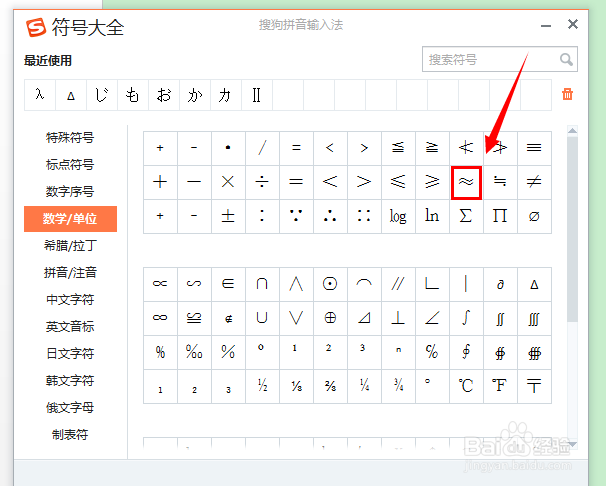The width and height of the screenshot is (606, 486).
Task: Insert the plus-minus ± symbol
Action: 228,216
